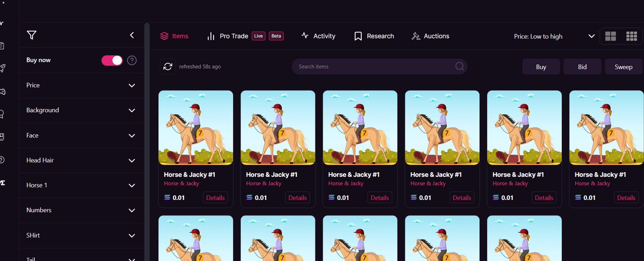Expand the Face trait filter
The image size is (644, 261).
tap(81, 135)
